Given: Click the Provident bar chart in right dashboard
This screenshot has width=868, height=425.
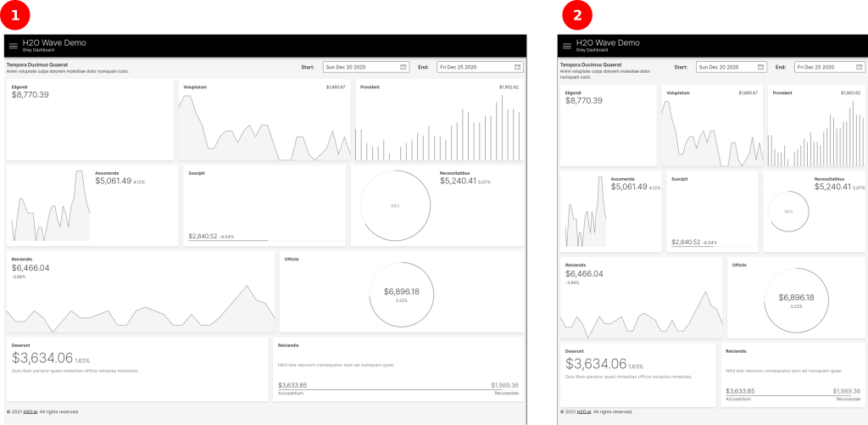Looking at the screenshot, I should click(x=816, y=133).
